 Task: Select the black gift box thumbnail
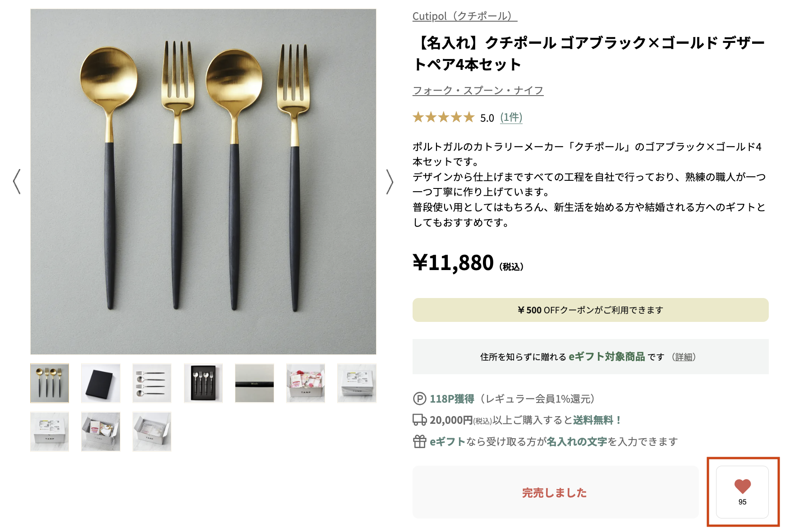click(101, 383)
